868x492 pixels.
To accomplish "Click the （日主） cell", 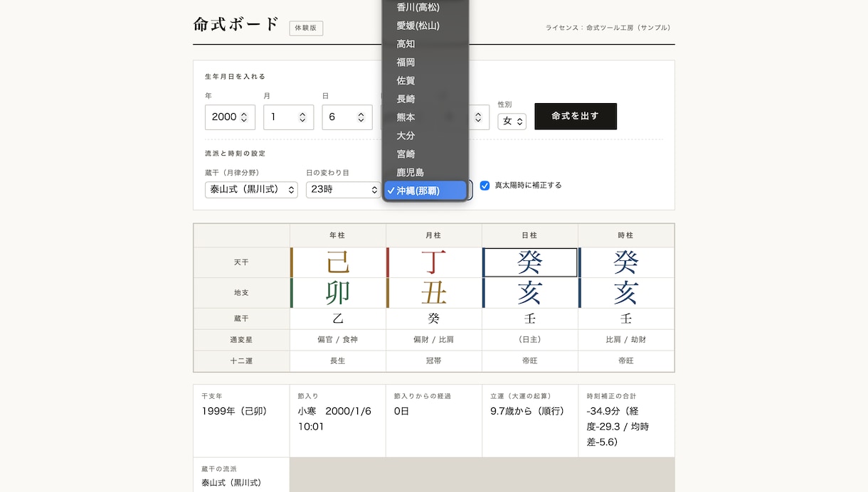I will tap(530, 340).
